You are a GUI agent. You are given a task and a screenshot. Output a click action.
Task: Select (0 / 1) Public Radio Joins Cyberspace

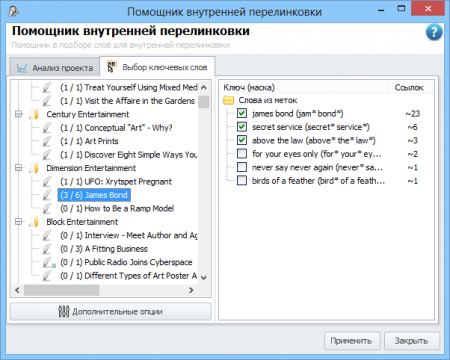coord(126,262)
